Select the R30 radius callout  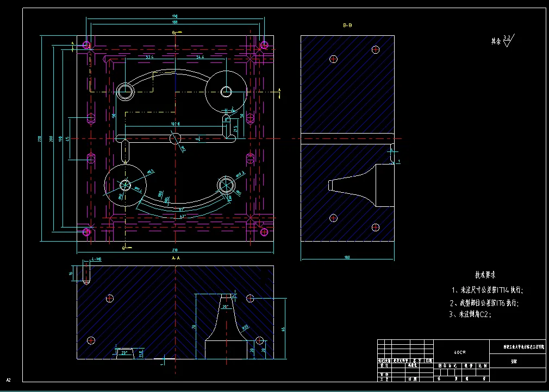coord(245,327)
